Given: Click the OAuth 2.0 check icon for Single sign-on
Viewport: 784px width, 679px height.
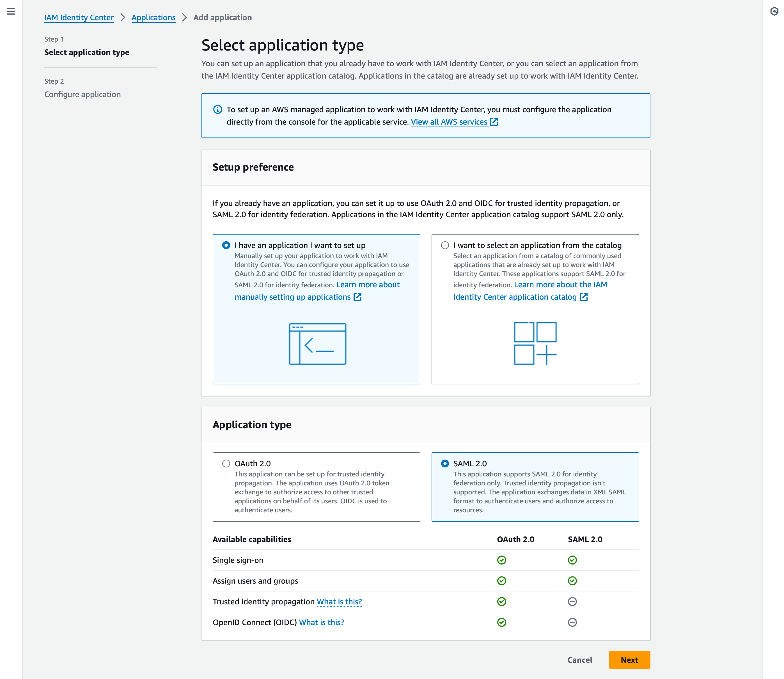Looking at the screenshot, I should pyautogui.click(x=502, y=560).
